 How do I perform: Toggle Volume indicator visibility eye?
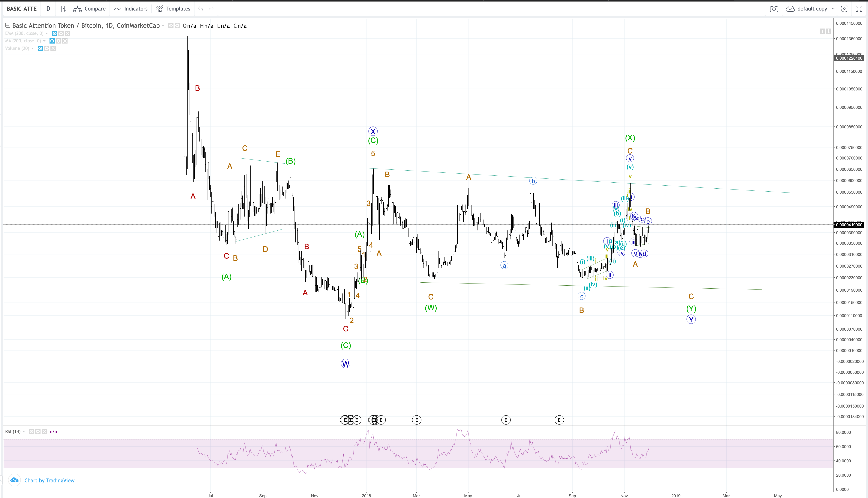pos(40,49)
